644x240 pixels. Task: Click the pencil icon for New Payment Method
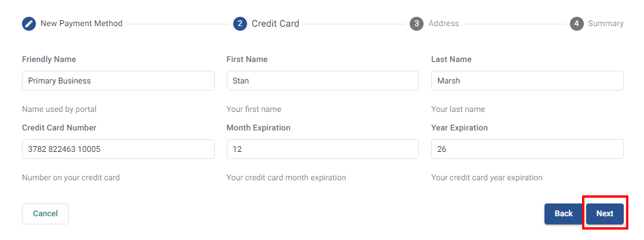29,24
